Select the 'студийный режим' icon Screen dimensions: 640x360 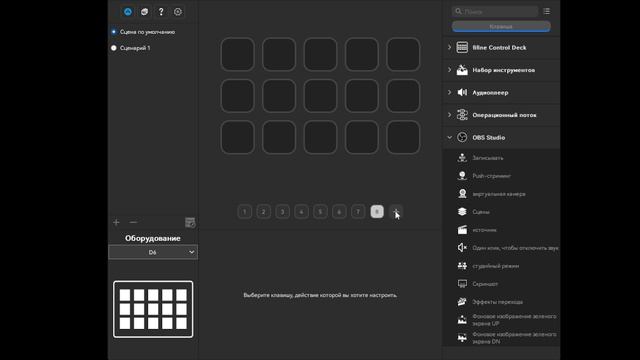point(462,266)
